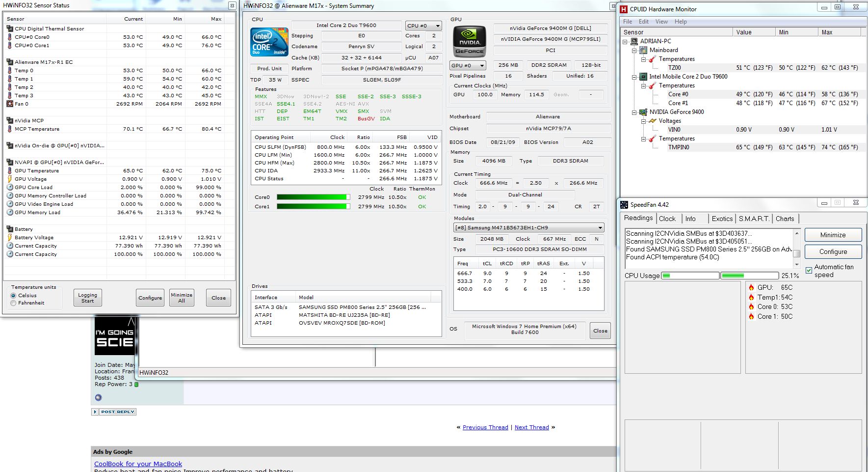The image size is (868, 472).
Task: Collapse the ADRIAN-PC tree node
Action: (626, 42)
